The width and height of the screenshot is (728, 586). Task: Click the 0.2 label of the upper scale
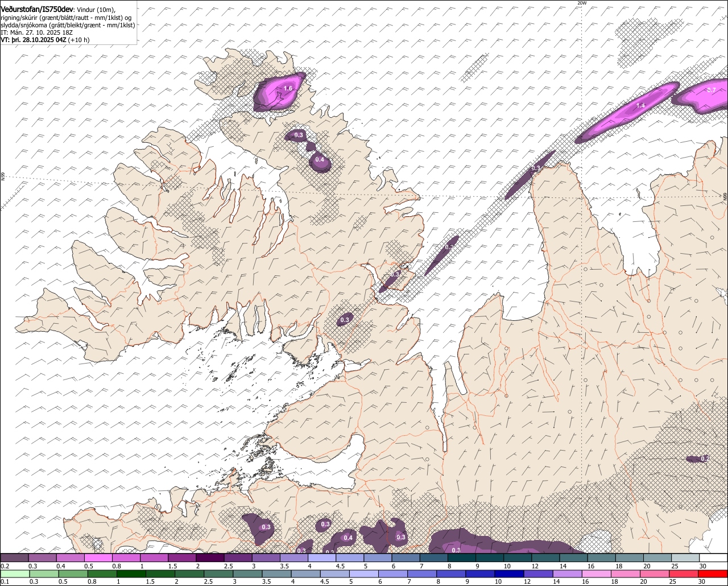[x=5, y=566]
